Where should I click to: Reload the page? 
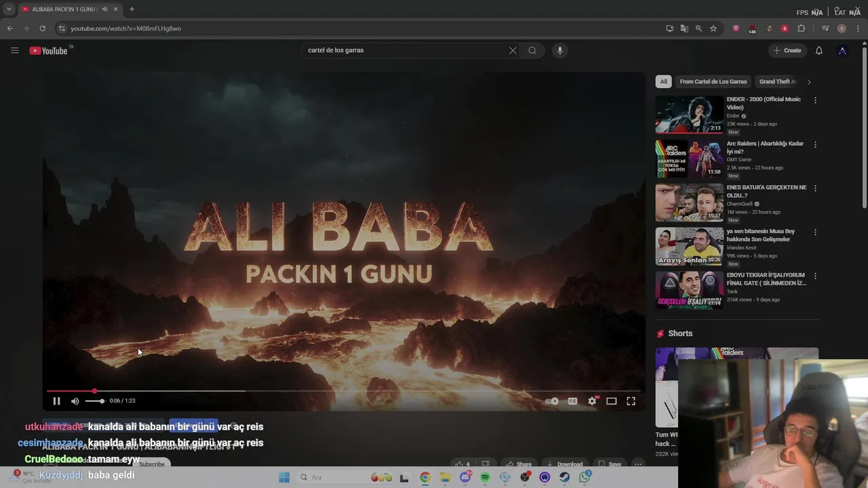(42, 28)
